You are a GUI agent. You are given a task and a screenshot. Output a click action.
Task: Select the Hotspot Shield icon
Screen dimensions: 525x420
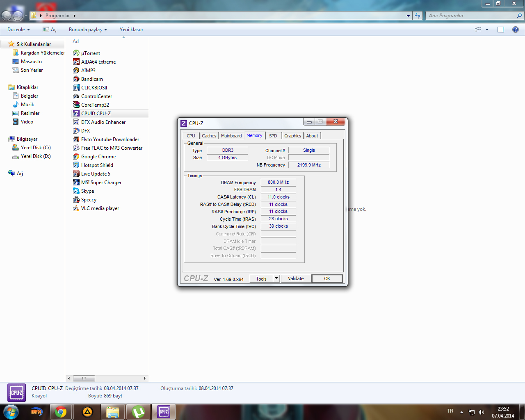pyautogui.click(x=76, y=165)
